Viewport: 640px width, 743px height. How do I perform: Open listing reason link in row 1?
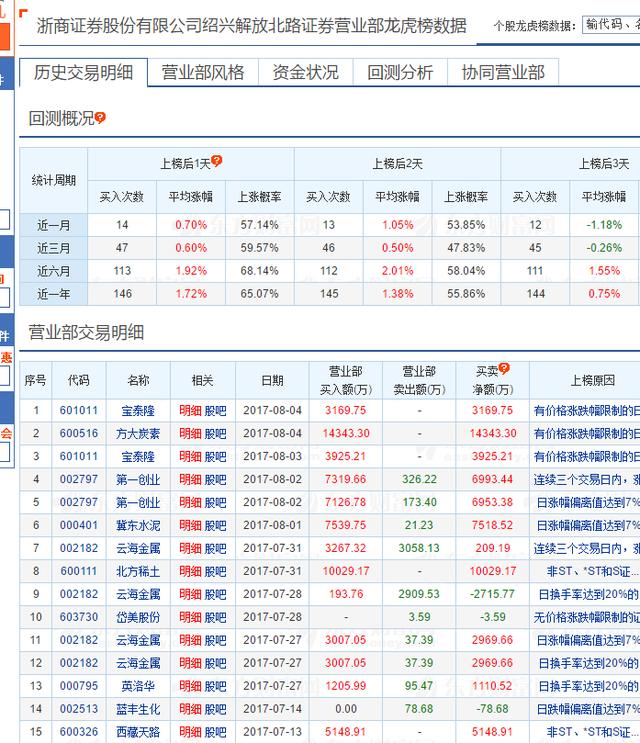[x=586, y=410]
